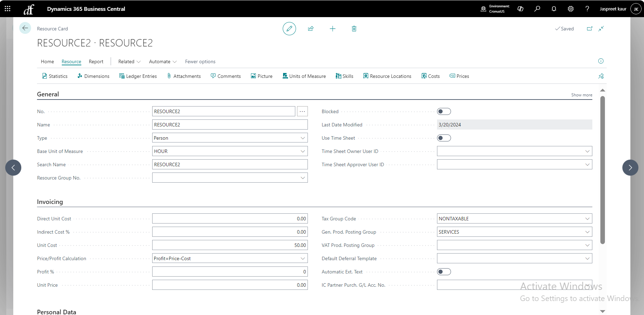
Task: Click the Show more link
Action: pos(582,95)
